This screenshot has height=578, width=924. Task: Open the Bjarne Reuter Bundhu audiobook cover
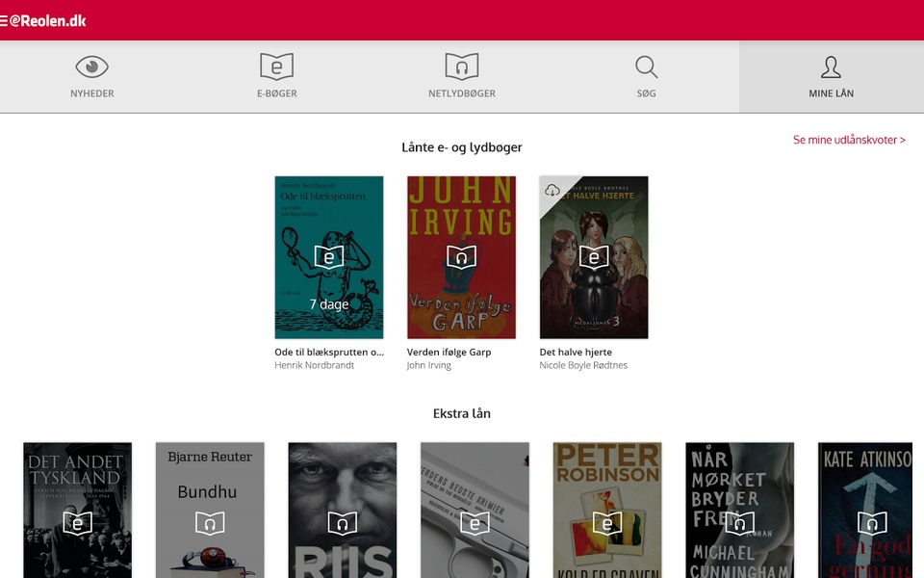210,511
